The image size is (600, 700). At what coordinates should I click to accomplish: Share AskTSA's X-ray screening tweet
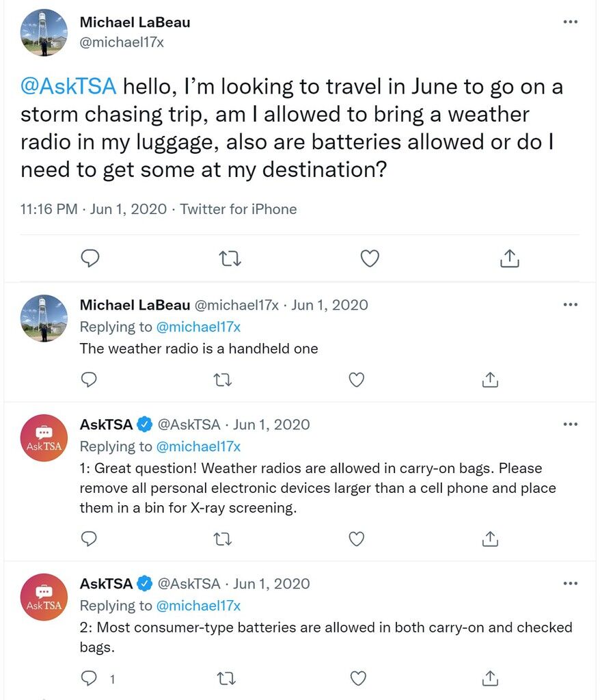pos(489,539)
